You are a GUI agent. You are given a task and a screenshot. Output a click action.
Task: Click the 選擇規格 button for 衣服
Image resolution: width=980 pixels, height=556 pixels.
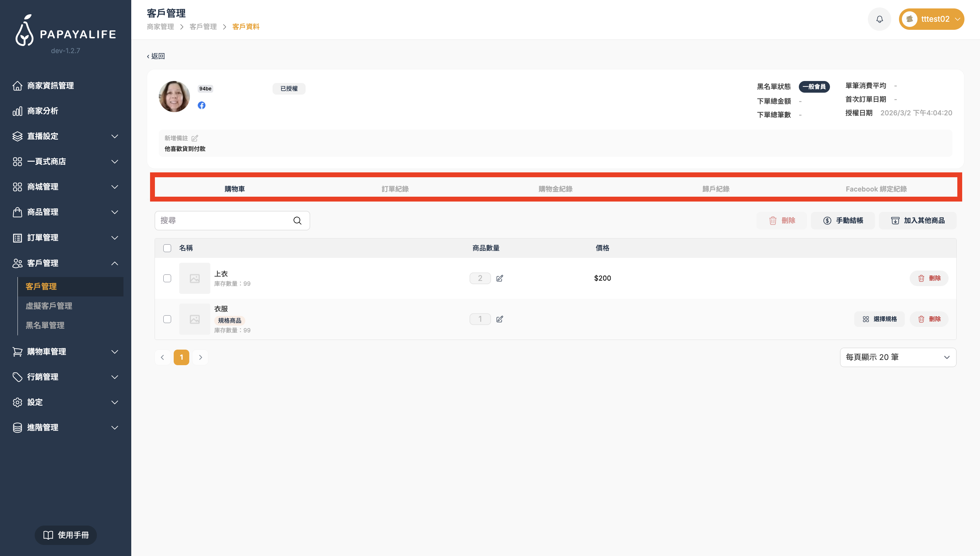click(879, 319)
